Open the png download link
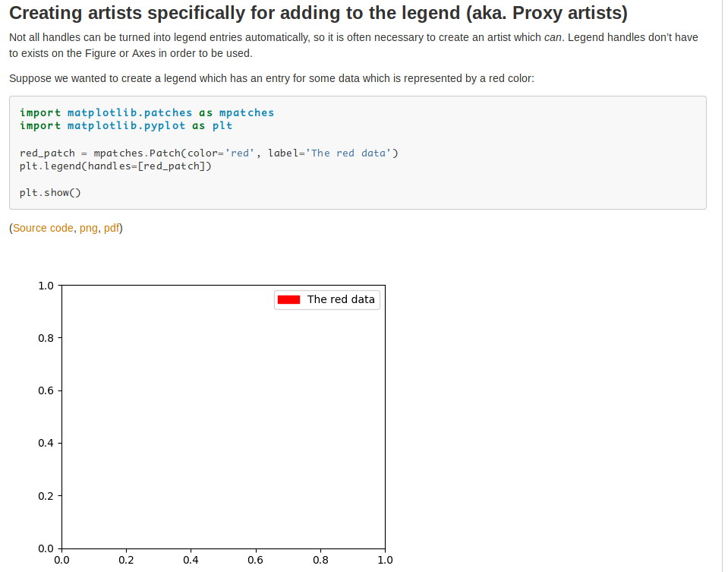The height and width of the screenshot is (572, 728). 89,228
